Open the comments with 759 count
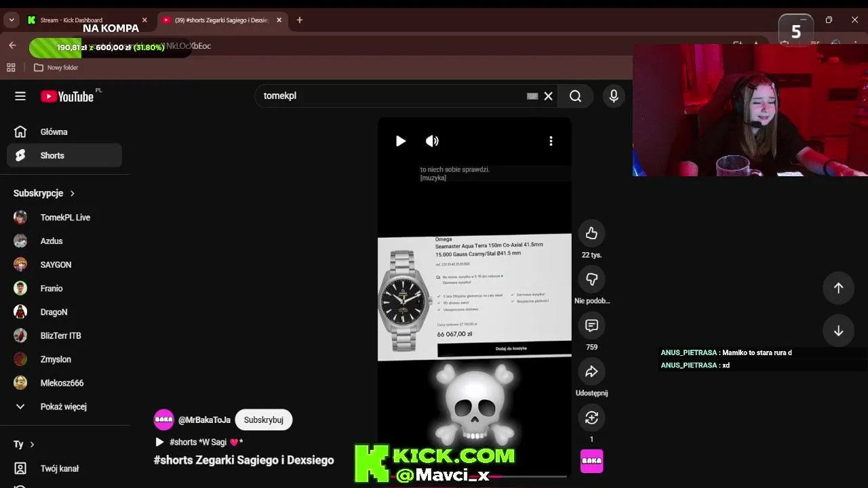The height and width of the screenshot is (488, 868). (591, 325)
